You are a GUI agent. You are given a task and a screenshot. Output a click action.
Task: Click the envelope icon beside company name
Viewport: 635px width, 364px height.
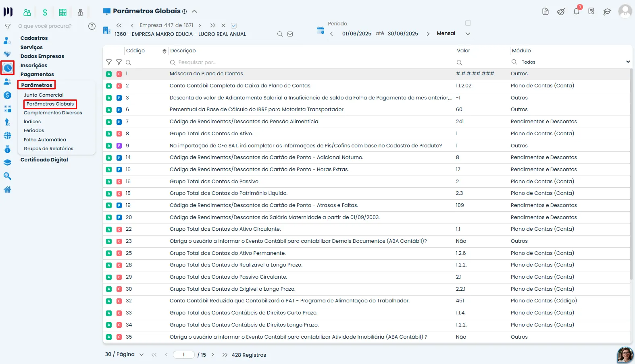[290, 34]
